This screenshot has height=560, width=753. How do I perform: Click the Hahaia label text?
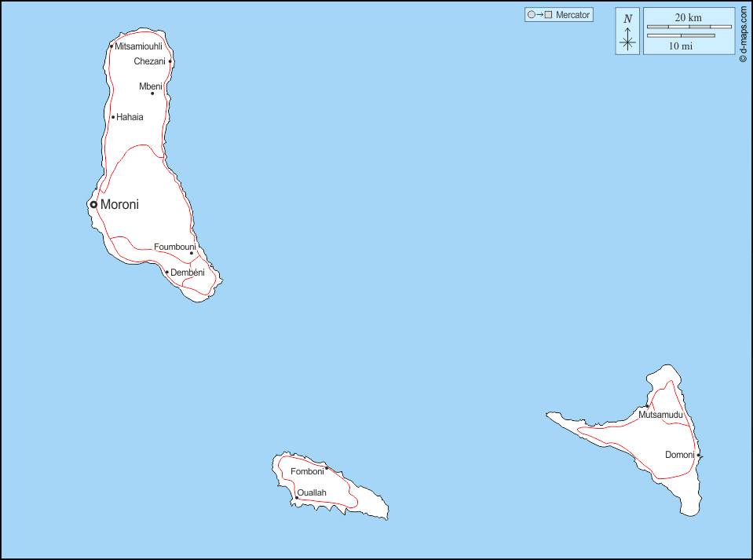click(x=130, y=117)
